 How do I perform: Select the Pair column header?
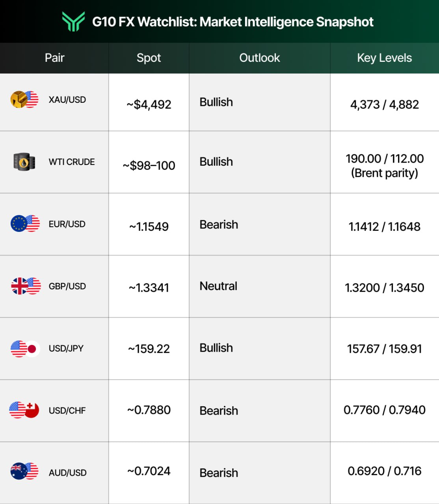(54, 58)
